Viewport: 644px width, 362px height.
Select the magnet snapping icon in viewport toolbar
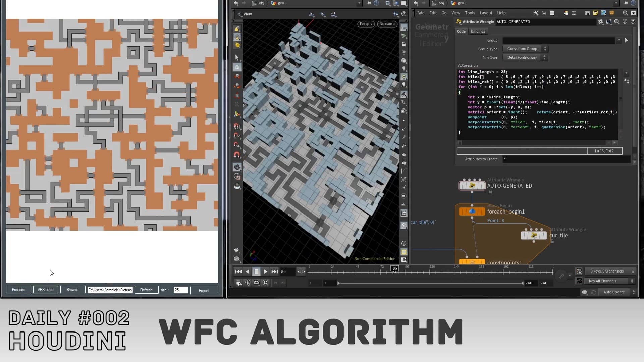pyautogui.click(x=237, y=155)
